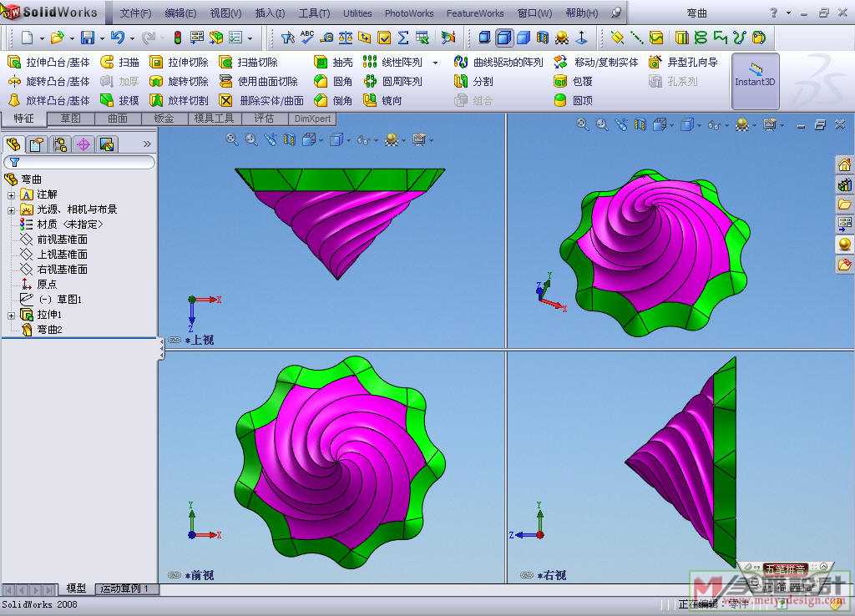855x616 pixels.
Task: Click the feature tree filter input field
Action: click(83, 162)
